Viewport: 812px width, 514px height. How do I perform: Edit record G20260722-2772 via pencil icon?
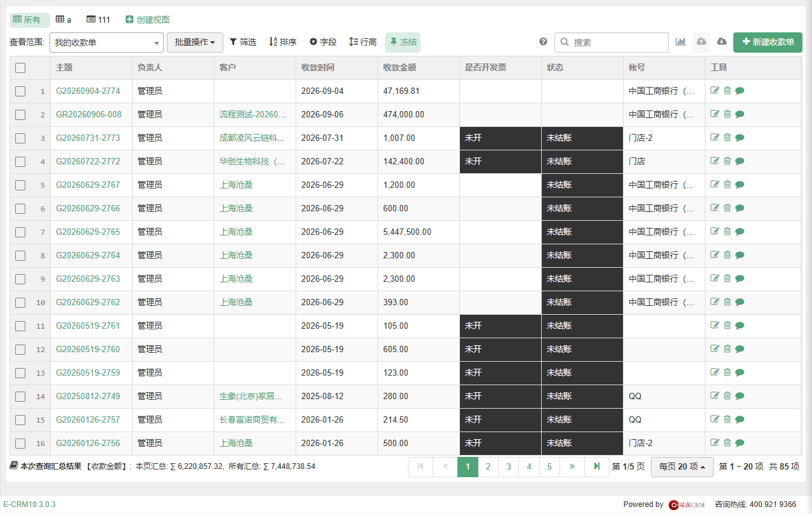tap(715, 161)
